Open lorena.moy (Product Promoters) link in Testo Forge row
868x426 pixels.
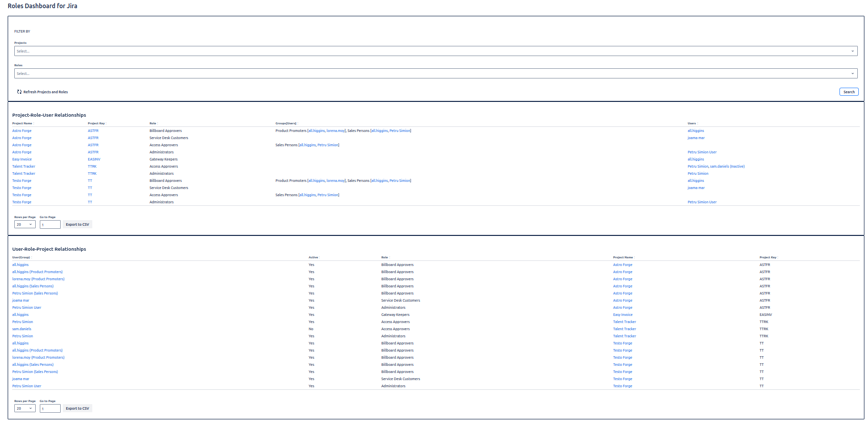click(38, 358)
